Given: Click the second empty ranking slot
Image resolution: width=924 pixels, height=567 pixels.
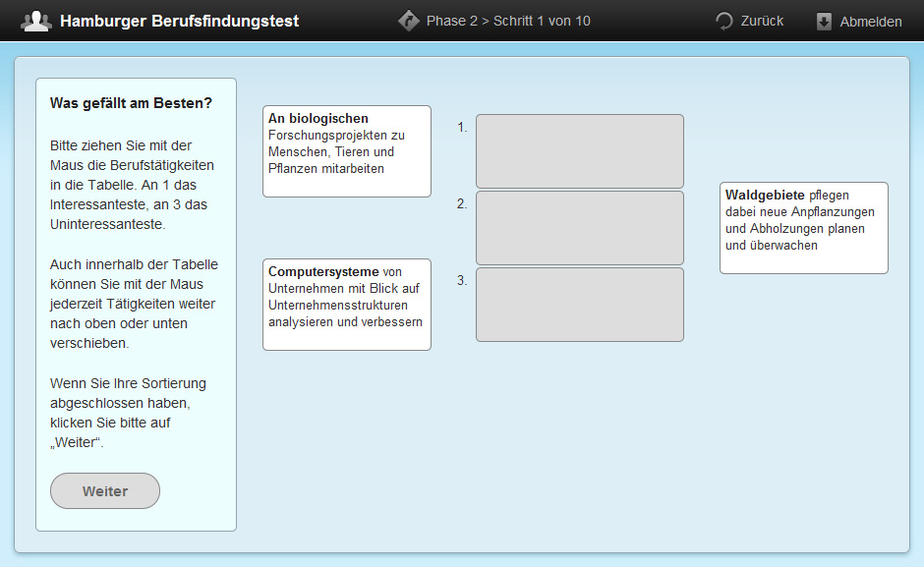Looking at the screenshot, I should point(579,228).
